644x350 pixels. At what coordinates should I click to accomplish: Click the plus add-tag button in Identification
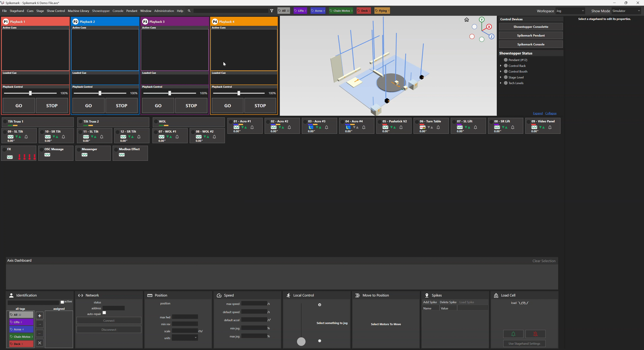(x=40, y=315)
